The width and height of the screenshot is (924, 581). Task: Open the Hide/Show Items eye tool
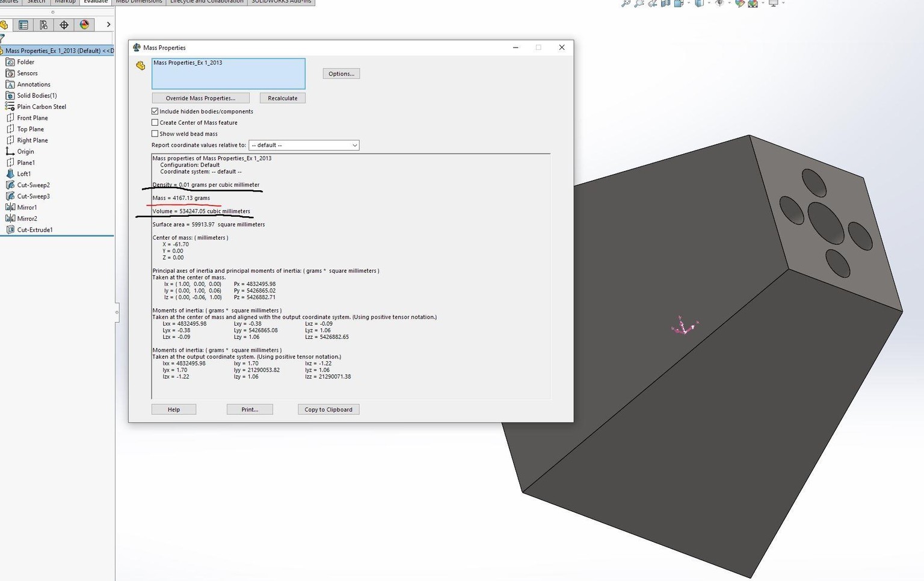coord(719,3)
